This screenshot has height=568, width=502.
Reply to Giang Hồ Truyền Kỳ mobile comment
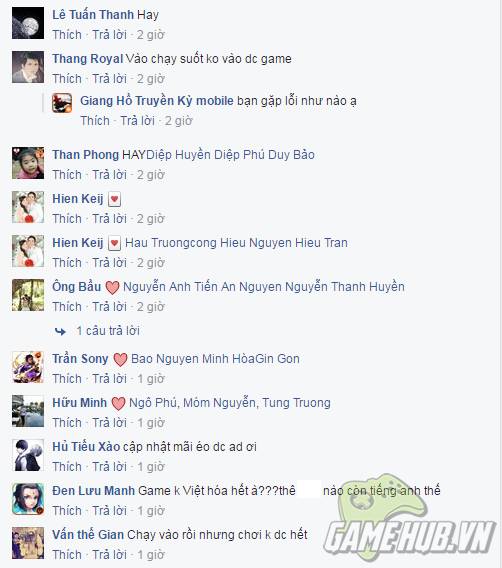click(x=137, y=121)
